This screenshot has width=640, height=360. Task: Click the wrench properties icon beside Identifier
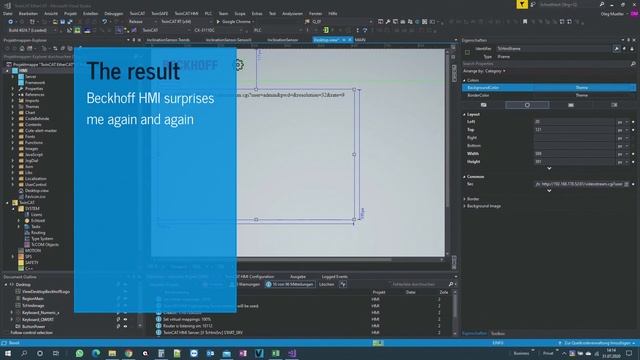point(616,49)
